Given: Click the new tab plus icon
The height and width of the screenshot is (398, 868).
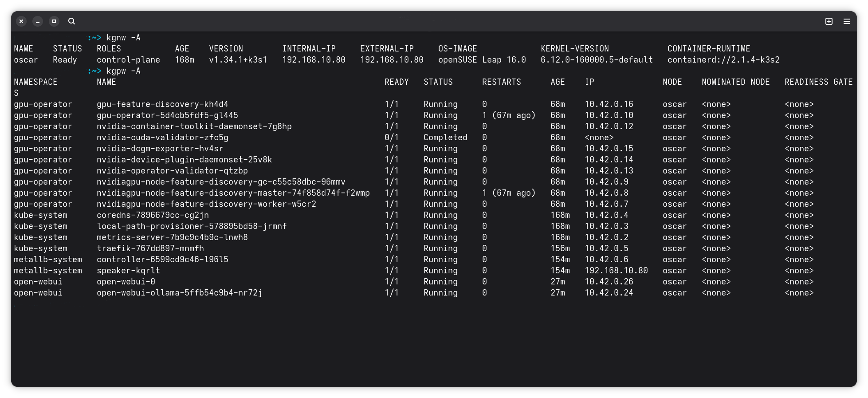Looking at the screenshot, I should (x=829, y=21).
